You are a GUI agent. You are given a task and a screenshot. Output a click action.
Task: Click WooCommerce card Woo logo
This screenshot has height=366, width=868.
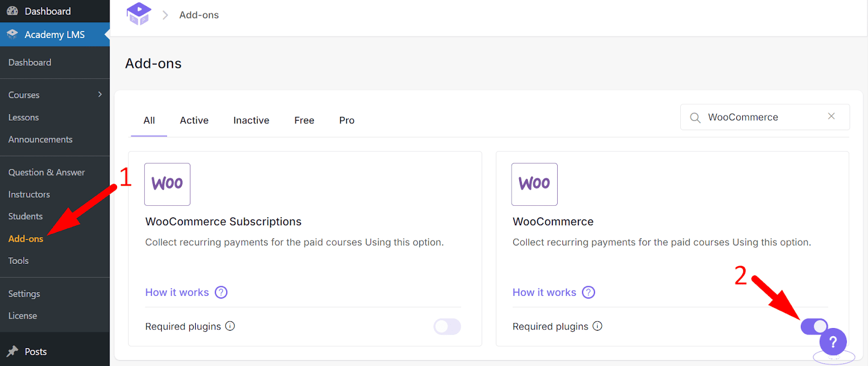click(534, 184)
